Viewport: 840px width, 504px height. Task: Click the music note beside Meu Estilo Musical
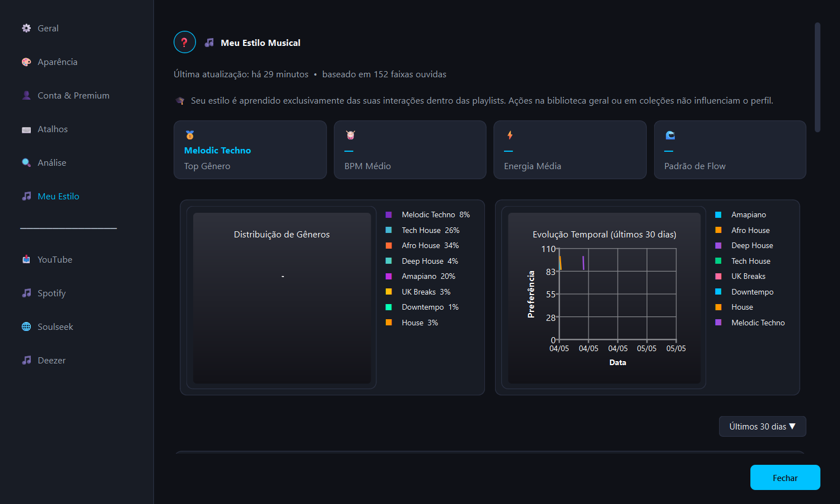point(209,43)
